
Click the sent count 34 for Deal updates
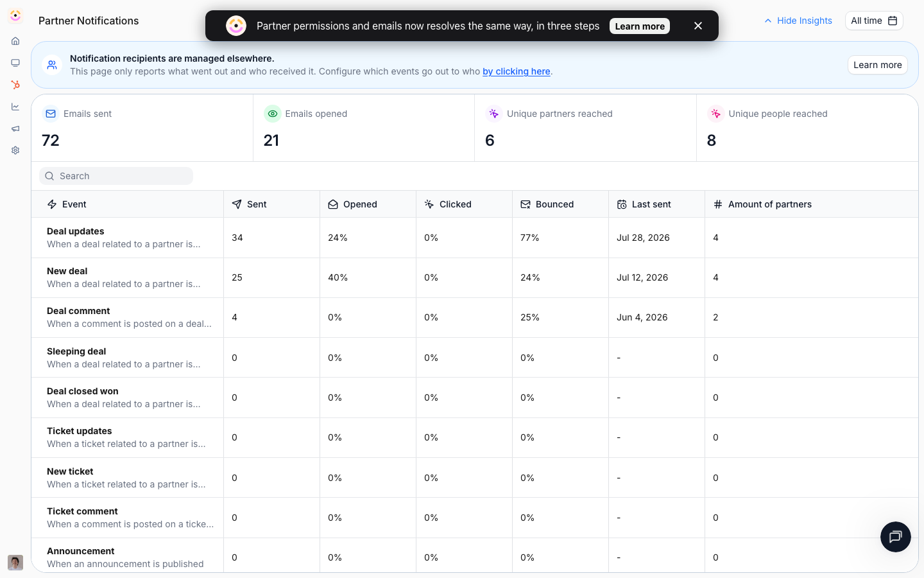click(237, 238)
